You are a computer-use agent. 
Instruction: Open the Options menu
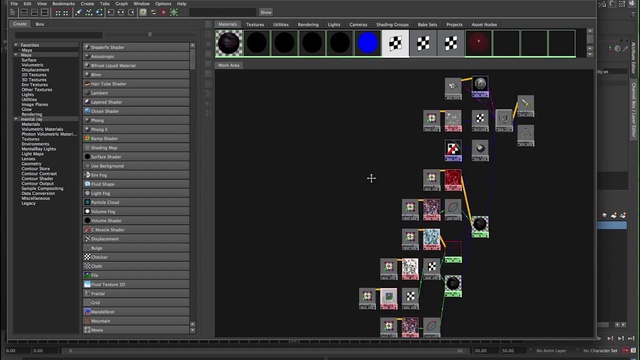[x=163, y=4]
